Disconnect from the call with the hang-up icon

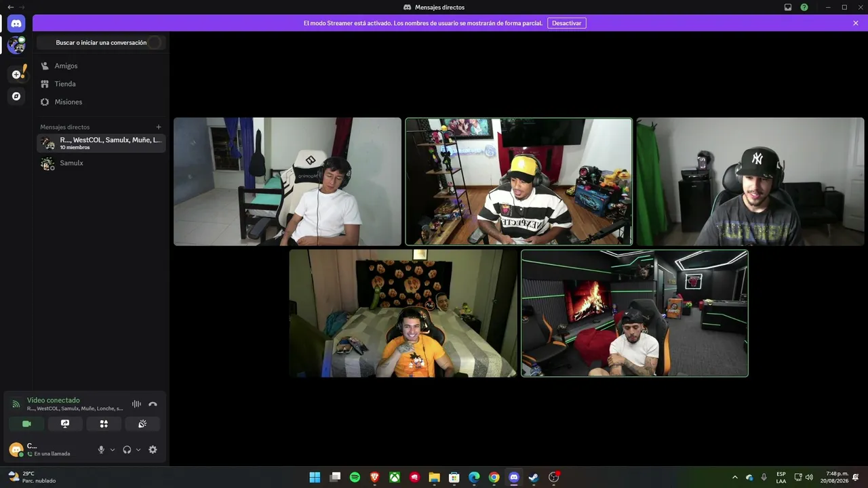153,404
